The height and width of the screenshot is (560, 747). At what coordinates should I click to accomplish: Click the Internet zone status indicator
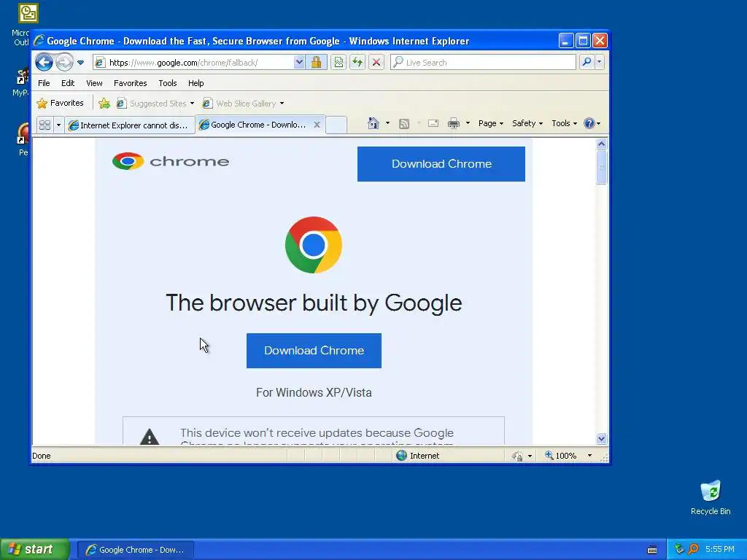pyautogui.click(x=418, y=456)
